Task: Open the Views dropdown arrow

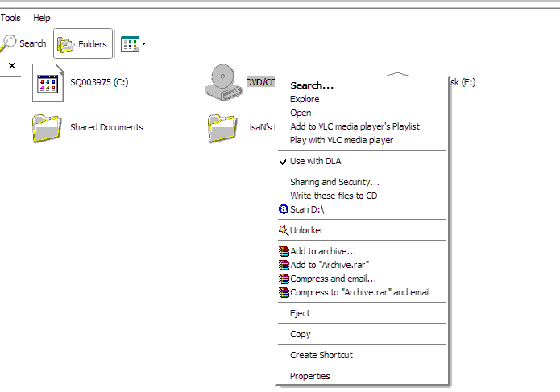Action: coord(143,43)
